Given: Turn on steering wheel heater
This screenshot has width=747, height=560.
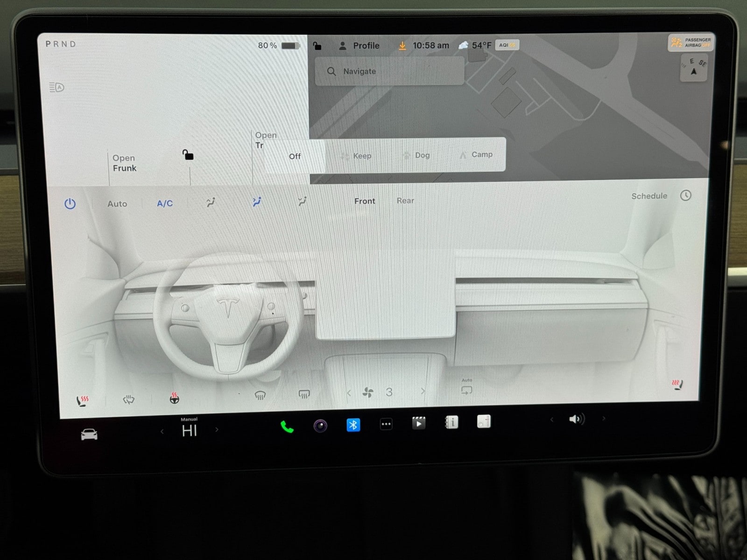Looking at the screenshot, I should [x=174, y=398].
